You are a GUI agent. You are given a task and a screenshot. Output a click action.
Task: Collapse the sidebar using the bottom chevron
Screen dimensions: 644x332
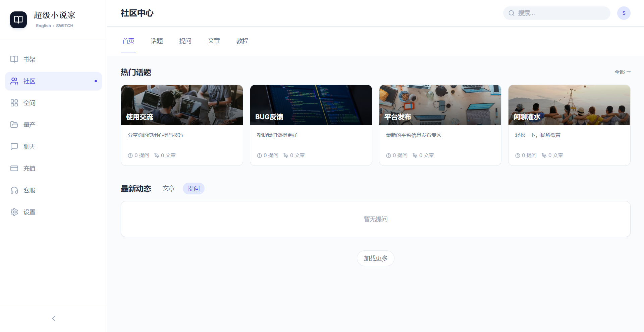53,318
